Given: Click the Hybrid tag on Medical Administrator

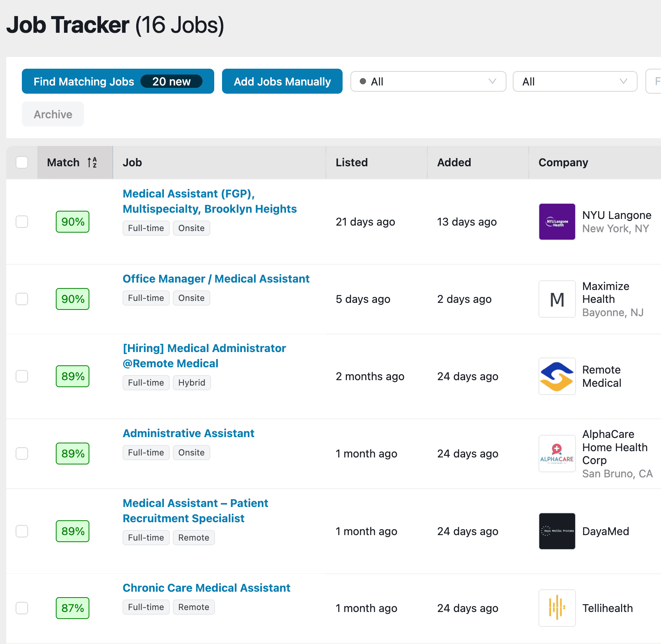Looking at the screenshot, I should click(192, 383).
